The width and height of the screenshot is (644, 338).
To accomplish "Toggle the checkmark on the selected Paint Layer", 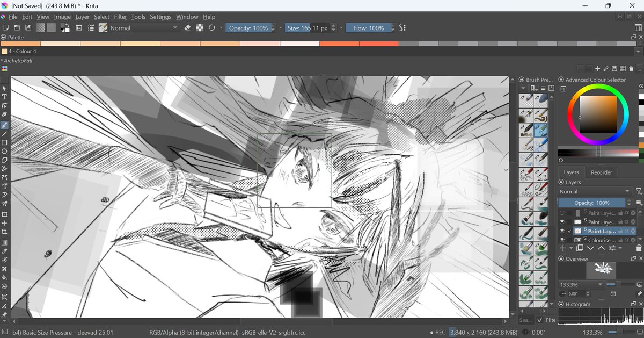I will 570,231.
